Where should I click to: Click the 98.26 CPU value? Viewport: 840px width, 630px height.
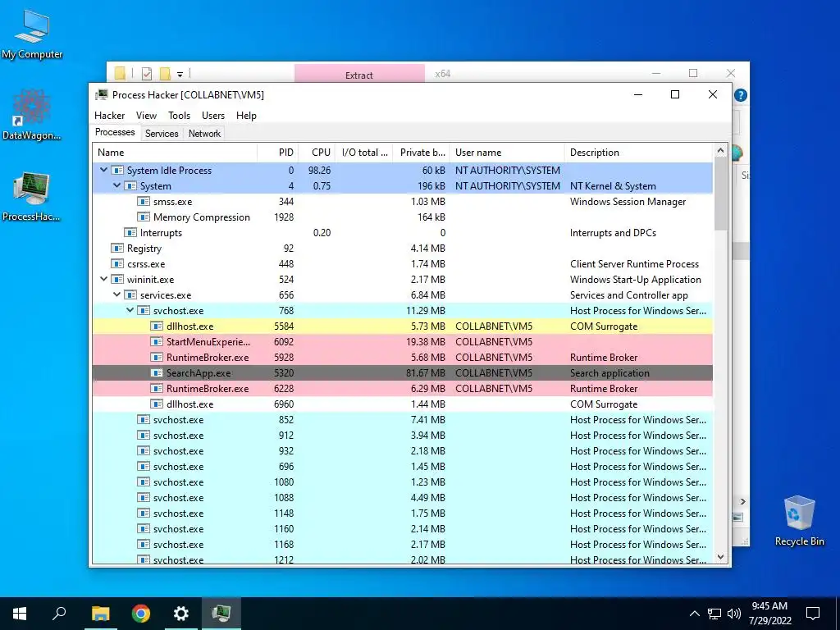(x=319, y=171)
